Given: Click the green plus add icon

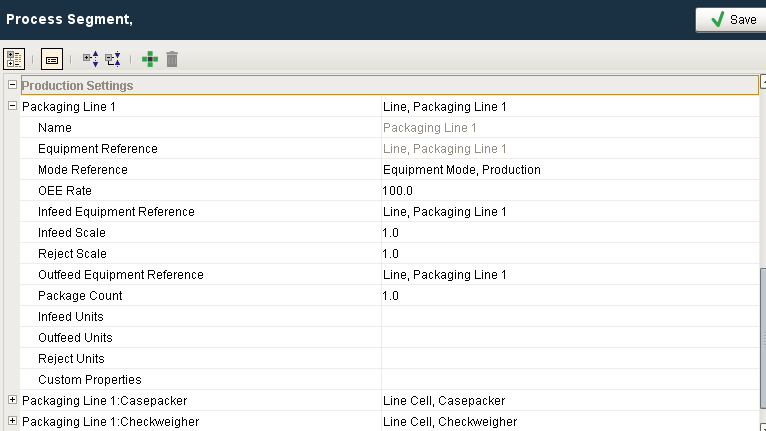Looking at the screenshot, I should click(149, 59).
